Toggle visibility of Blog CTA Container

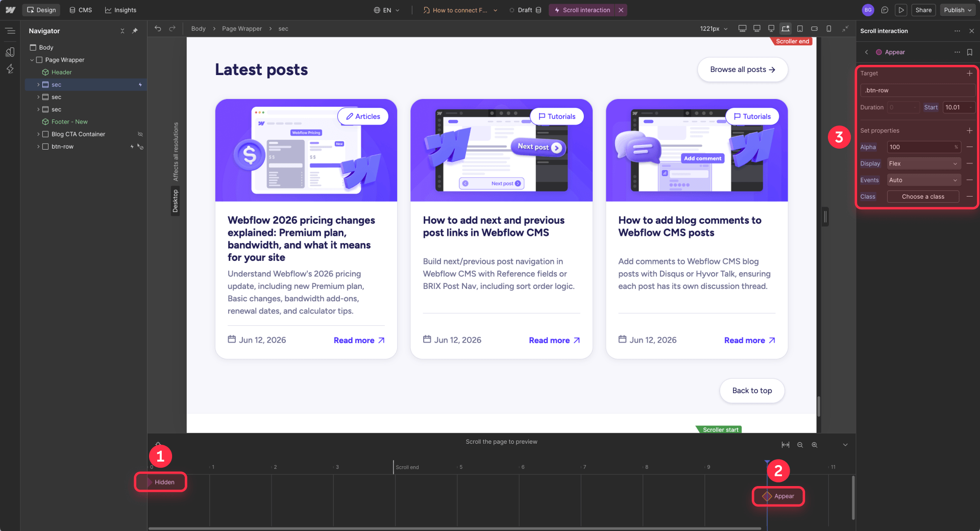coord(140,134)
